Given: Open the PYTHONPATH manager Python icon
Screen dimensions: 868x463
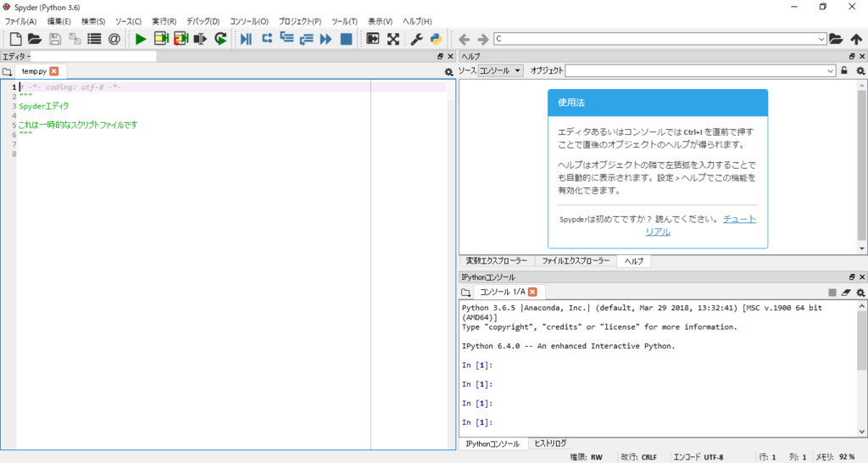Looking at the screenshot, I should 437,39.
